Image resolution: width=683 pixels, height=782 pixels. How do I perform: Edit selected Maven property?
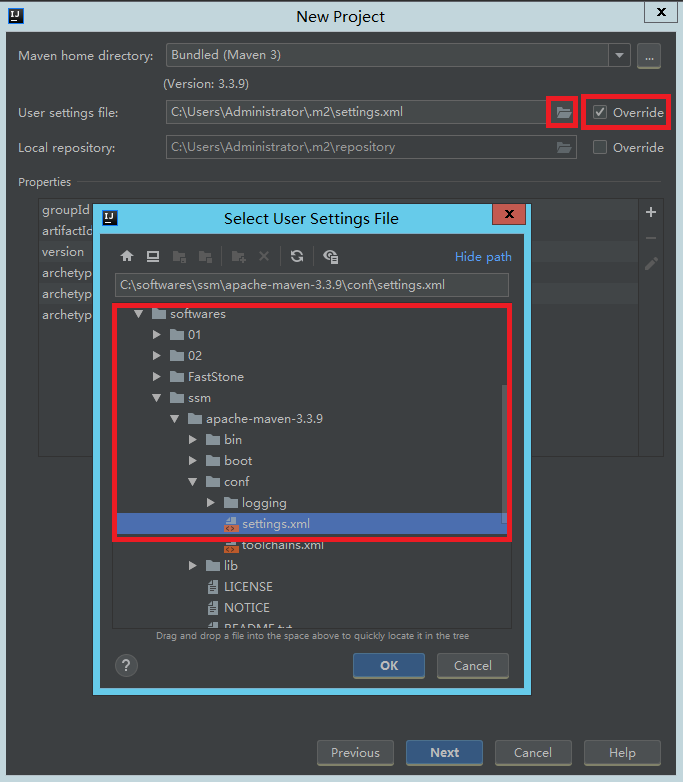point(651,263)
